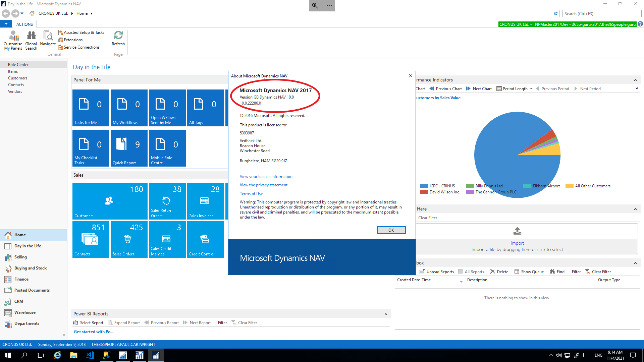Screen dimensions: 644x362
Task: Collapse the Performance Indicators panel
Action: click(x=635, y=80)
